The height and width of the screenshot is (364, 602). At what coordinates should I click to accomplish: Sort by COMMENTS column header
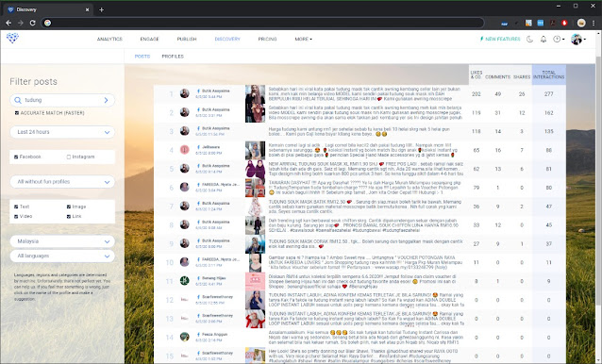click(x=497, y=76)
